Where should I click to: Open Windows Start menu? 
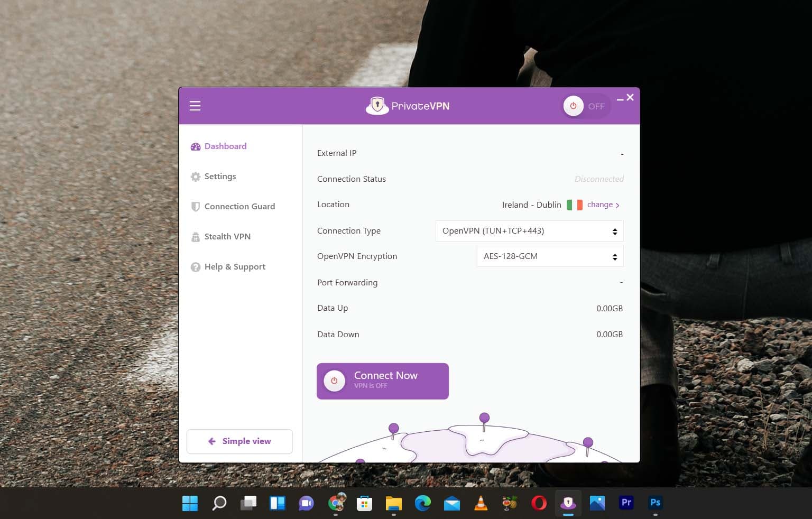pyautogui.click(x=190, y=503)
